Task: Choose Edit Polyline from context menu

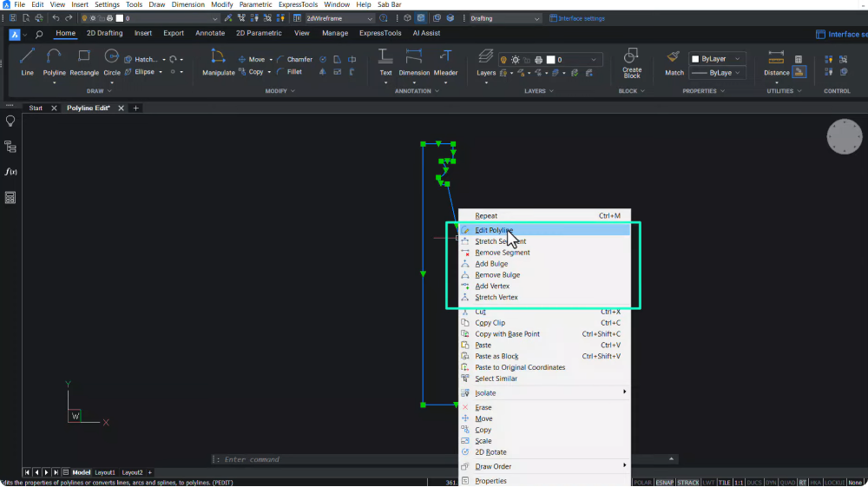Action: click(545, 230)
